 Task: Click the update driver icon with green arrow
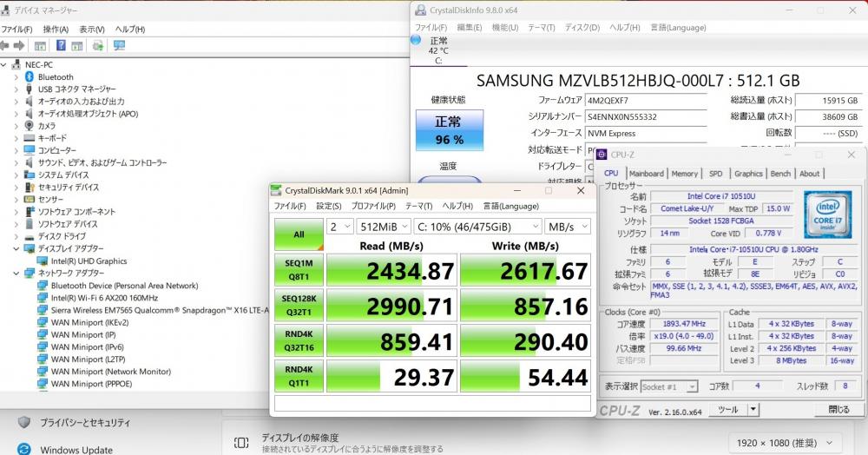98,45
